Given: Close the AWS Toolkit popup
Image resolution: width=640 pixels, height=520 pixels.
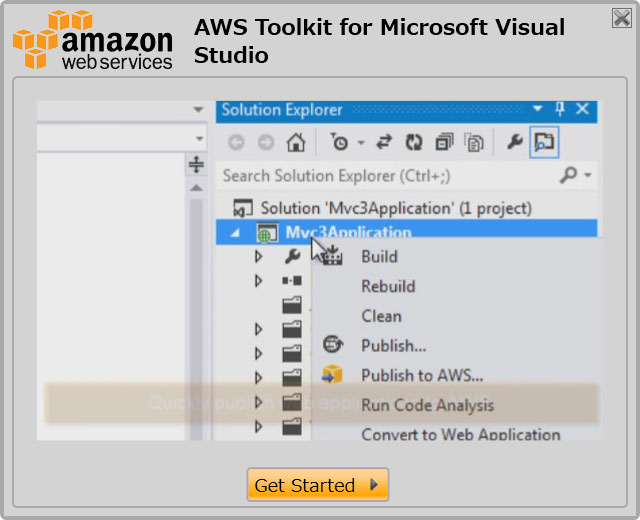Looking at the screenshot, I should [x=622, y=18].
